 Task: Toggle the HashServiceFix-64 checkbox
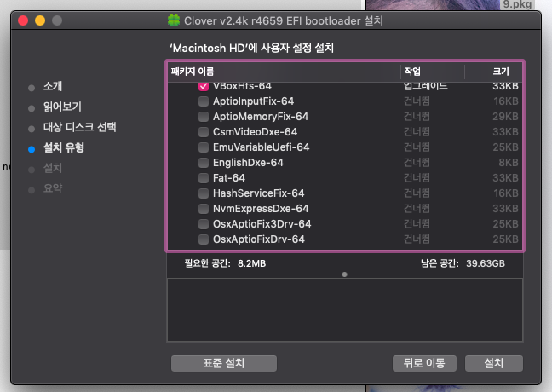(x=204, y=193)
